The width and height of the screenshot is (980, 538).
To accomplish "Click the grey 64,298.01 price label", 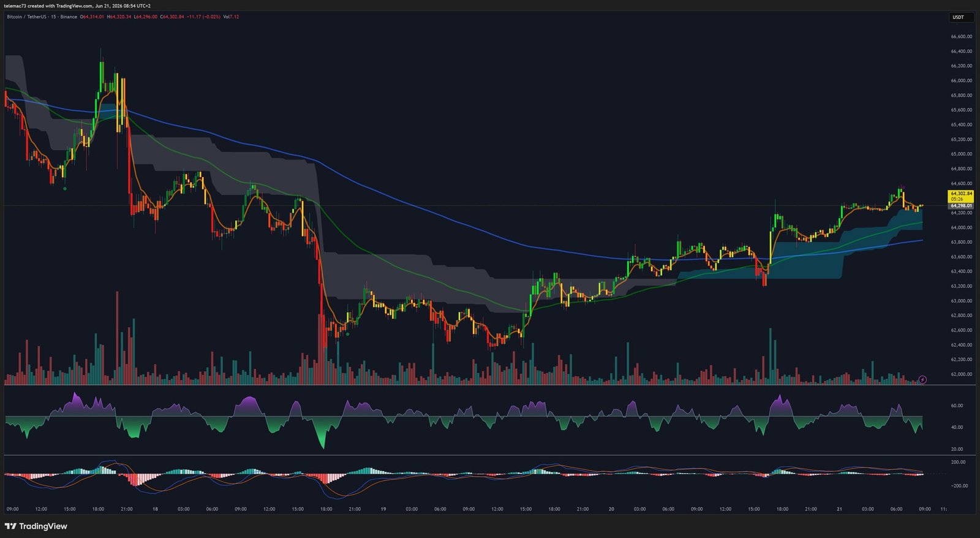I will pos(961,206).
